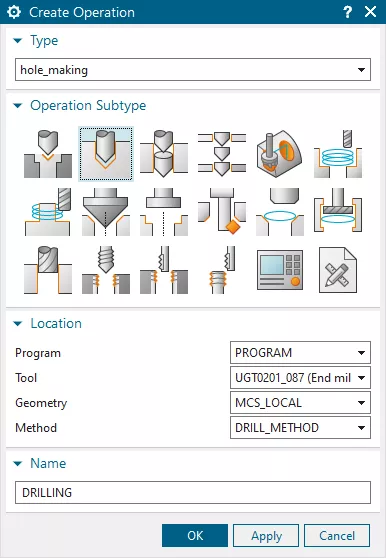Open help with the question mark
Image resolution: width=386 pixels, height=558 pixels.
[x=348, y=12]
